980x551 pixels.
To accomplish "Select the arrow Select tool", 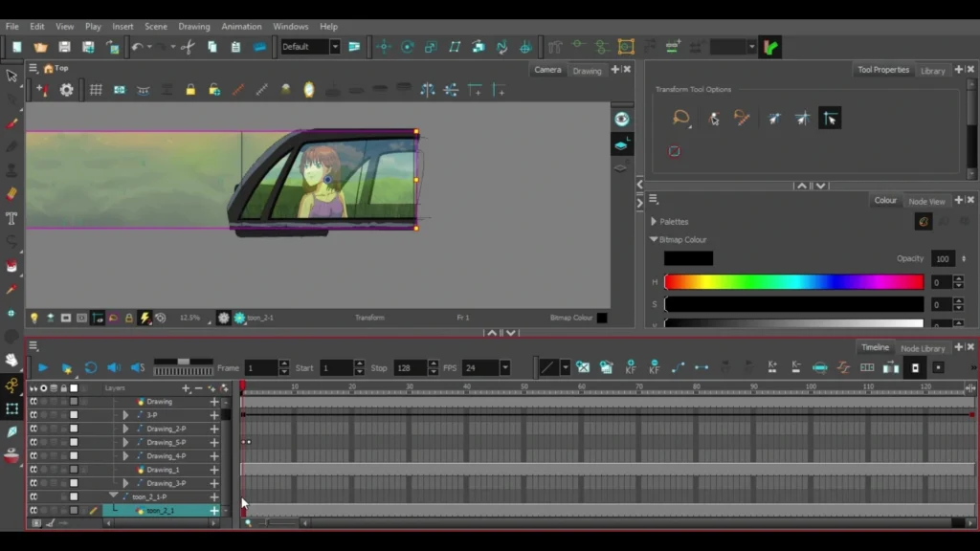I will pyautogui.click(x=11, y=76).
